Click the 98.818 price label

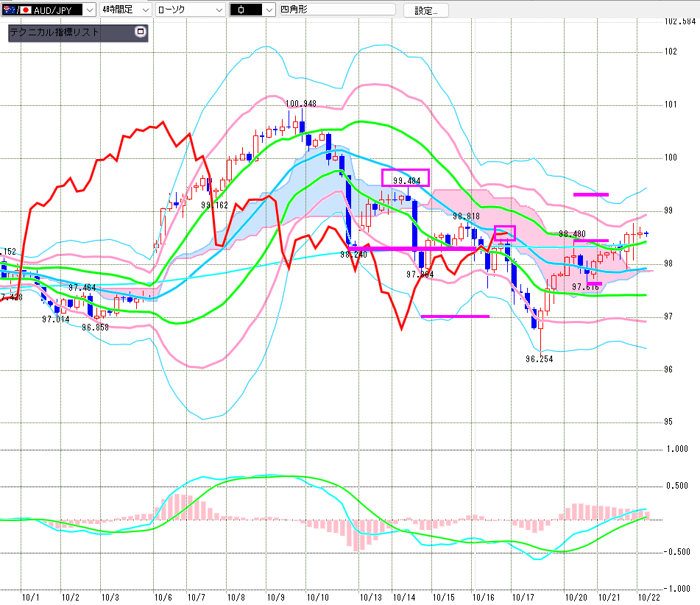[x=466, y=216]
